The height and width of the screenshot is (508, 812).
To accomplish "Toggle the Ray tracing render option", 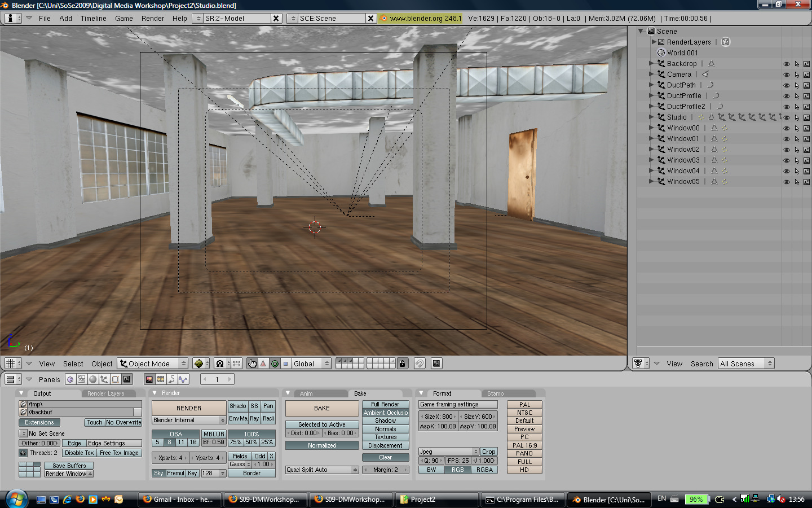I will coord(254,419).
